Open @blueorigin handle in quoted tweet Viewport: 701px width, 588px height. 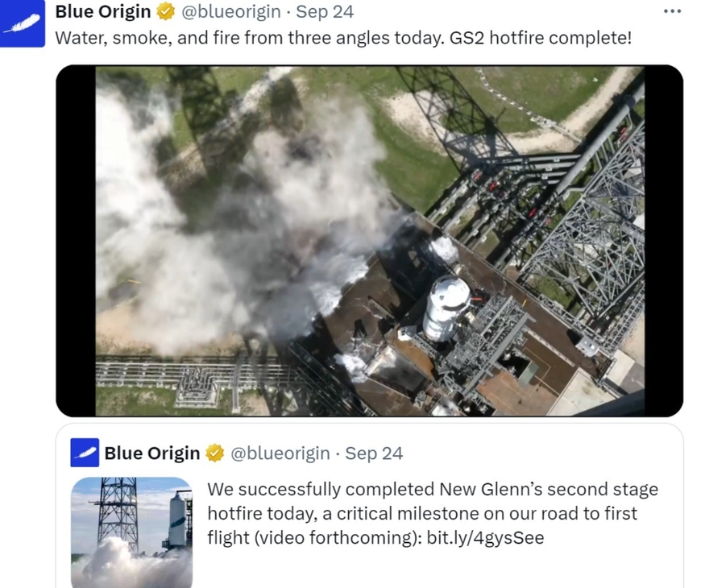(x=280, y=453)
